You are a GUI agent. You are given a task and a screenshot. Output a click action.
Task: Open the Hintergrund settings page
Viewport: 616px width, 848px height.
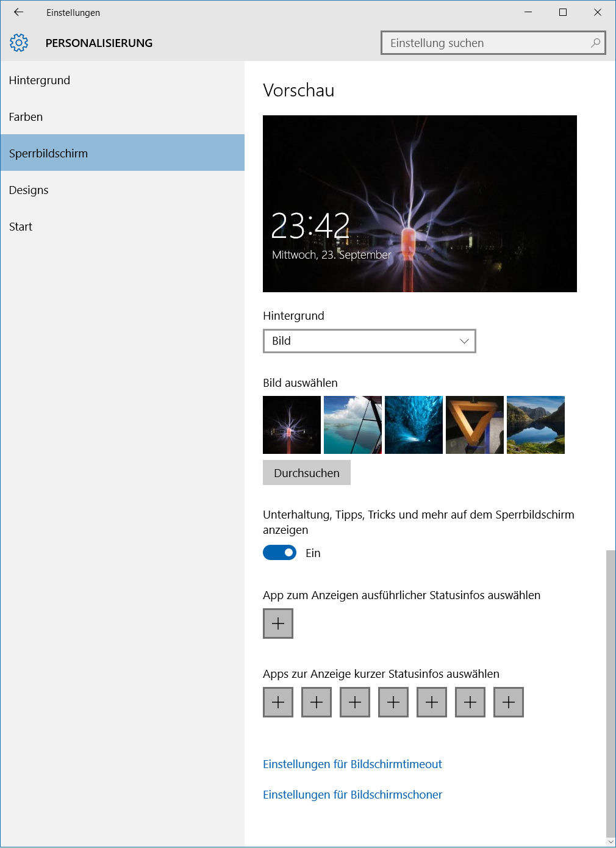point(40,81)
